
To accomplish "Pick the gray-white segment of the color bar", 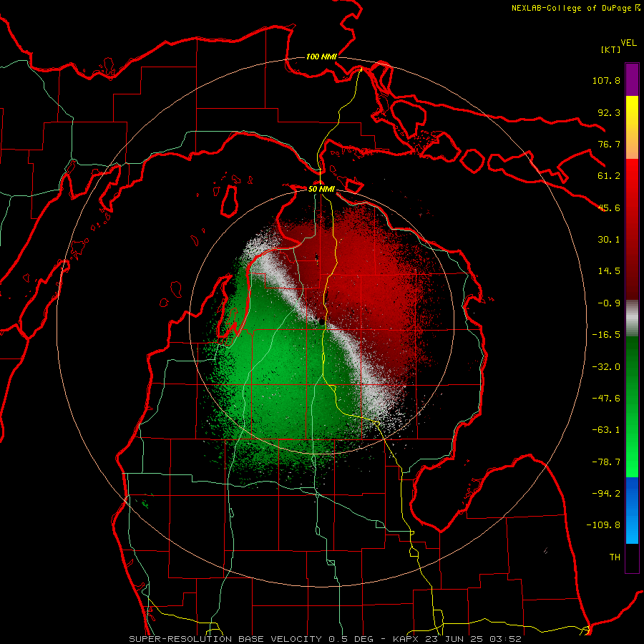I will (632, 318).
